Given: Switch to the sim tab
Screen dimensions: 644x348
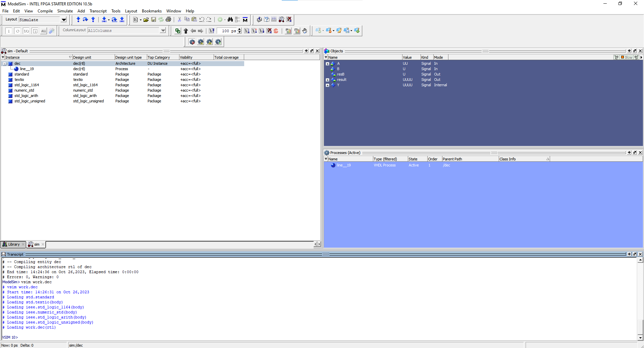Looking at the screenshot, I should (x=36, y=244).
